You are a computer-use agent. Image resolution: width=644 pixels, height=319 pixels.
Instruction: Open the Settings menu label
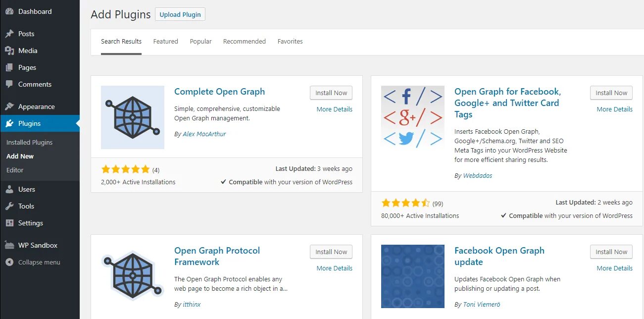click(31, 223)
